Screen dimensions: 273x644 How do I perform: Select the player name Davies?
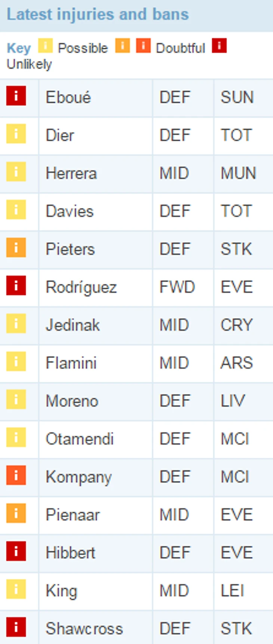pyautogui.click(x=70, y=211)
